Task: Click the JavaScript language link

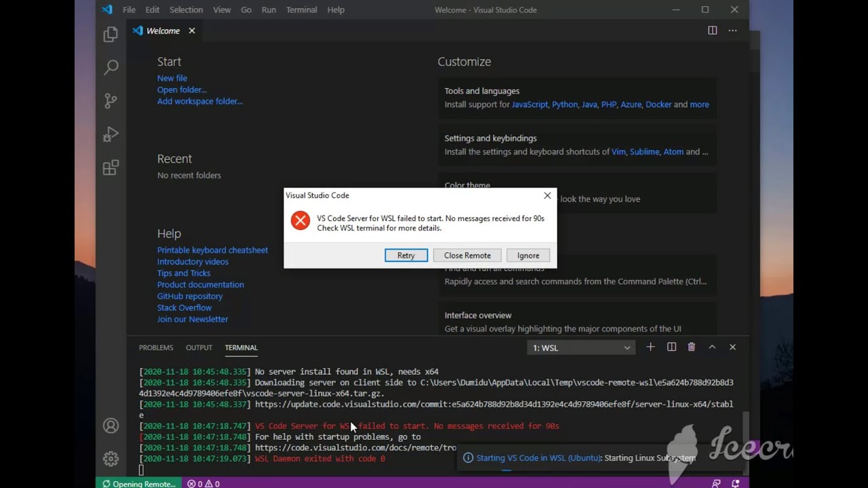Action: tap(530, 104)
